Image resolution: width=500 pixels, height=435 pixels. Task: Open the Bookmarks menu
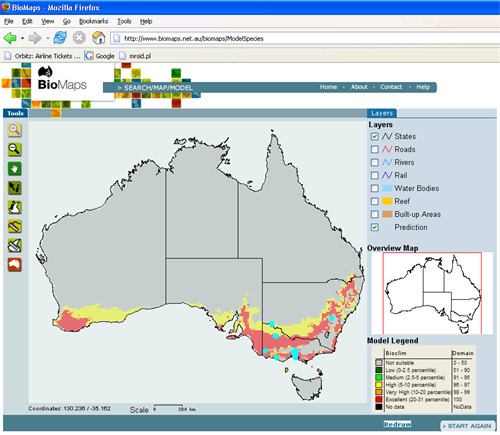click(93, 21)
